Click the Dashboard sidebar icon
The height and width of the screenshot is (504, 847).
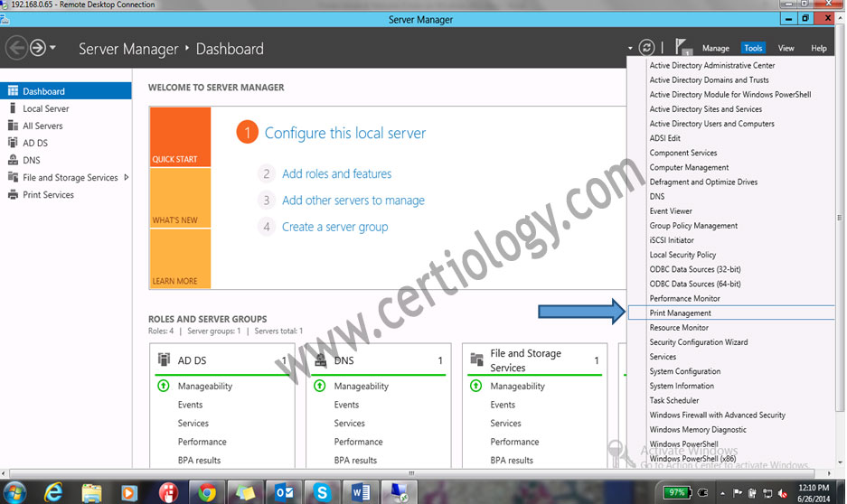pyautogui.click(x=13, y=90)
